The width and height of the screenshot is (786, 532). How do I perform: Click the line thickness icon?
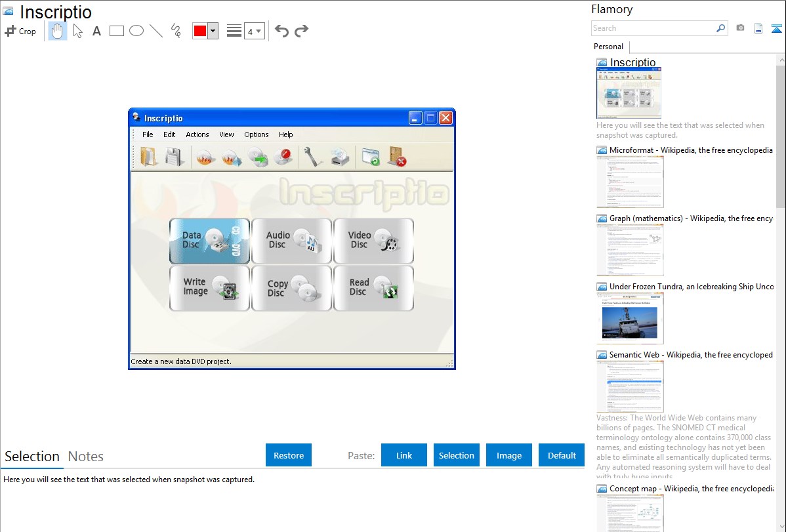[x=234, y=31]
